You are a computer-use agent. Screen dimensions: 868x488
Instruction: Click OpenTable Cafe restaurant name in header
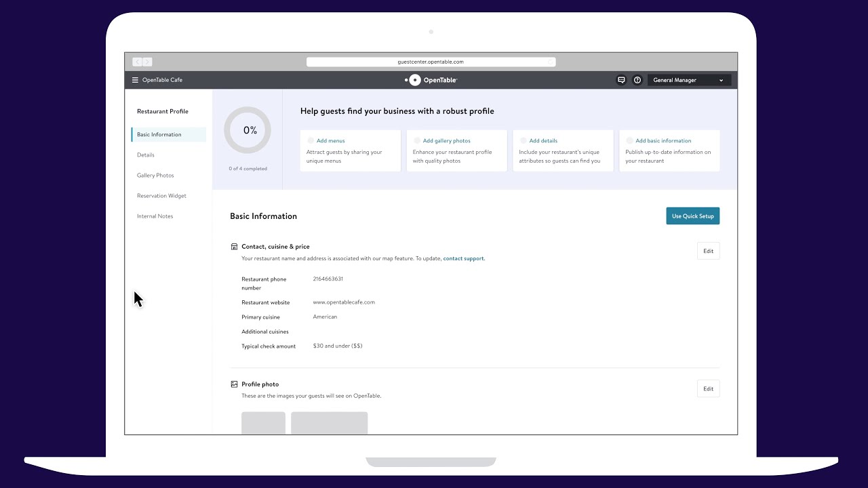pos(162,80)
